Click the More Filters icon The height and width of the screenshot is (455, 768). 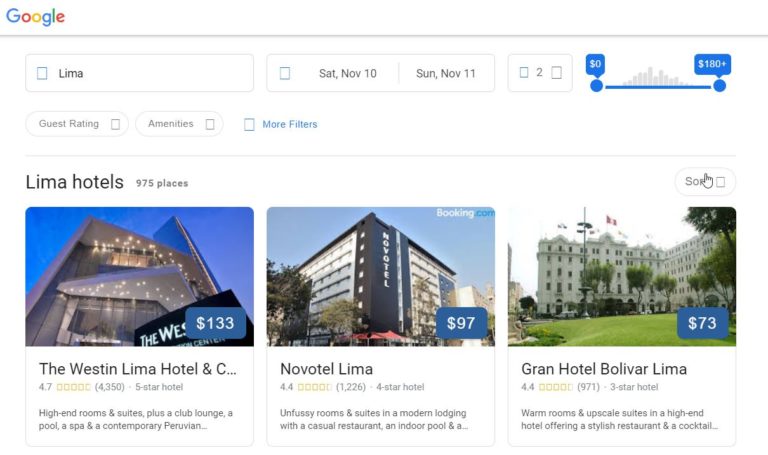pyautogui.click(x=249, y=124)
